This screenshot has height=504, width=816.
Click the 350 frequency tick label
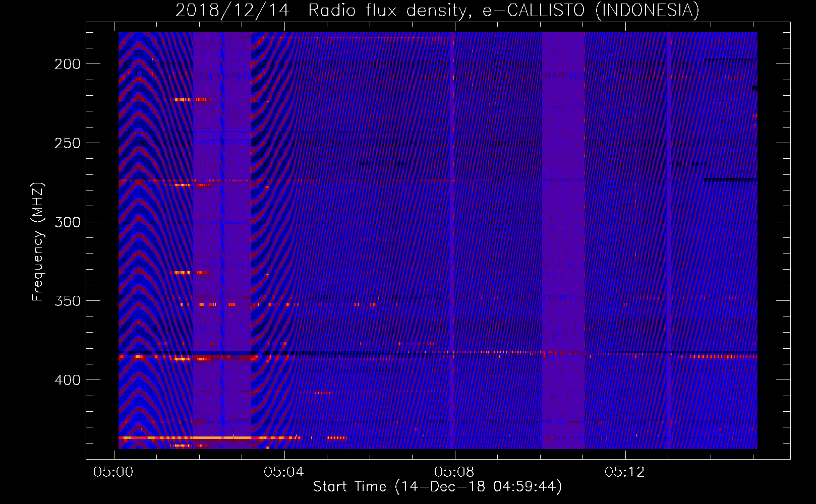(68, 301)
